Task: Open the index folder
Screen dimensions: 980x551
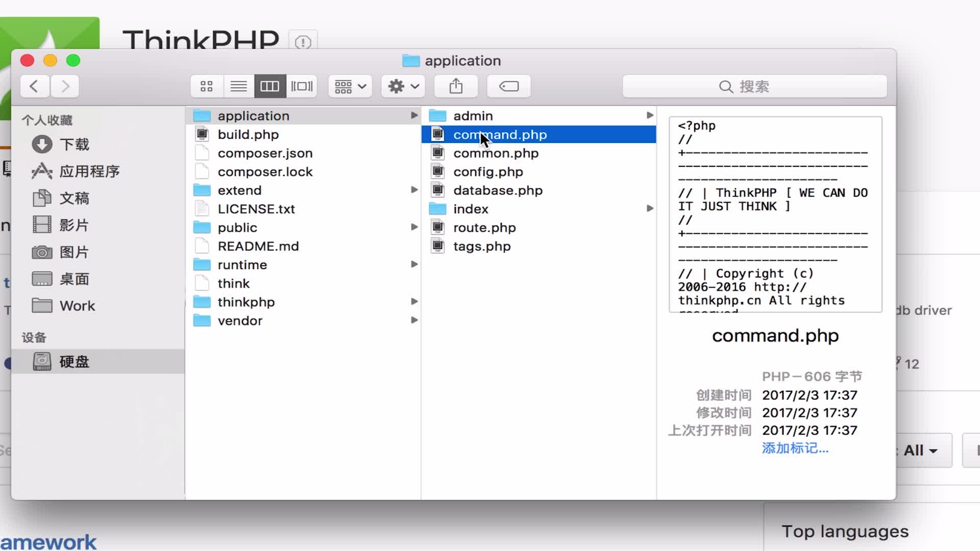Action: pyautogui.click(x=539, y=209)
